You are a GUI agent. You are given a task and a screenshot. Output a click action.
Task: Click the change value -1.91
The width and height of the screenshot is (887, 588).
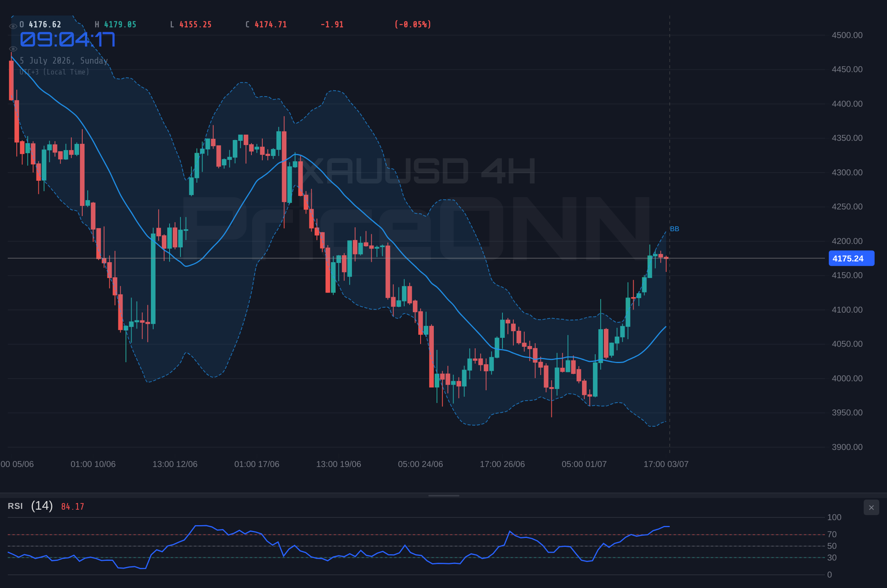[x=332, y=24]
